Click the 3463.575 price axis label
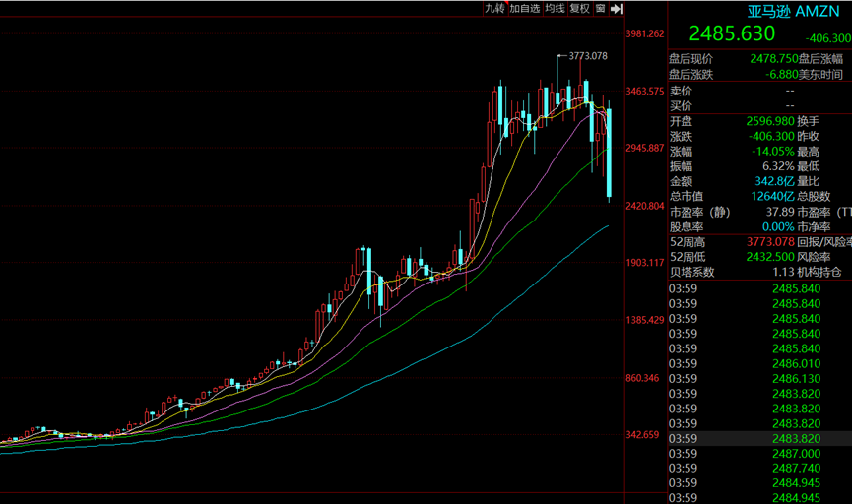 click(645, 91)
